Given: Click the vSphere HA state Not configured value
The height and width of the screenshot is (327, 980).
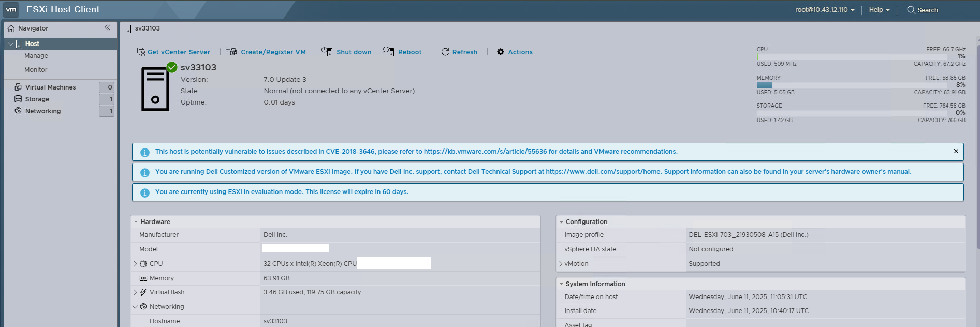Looking at the screenshot, I should pos(711,249).
